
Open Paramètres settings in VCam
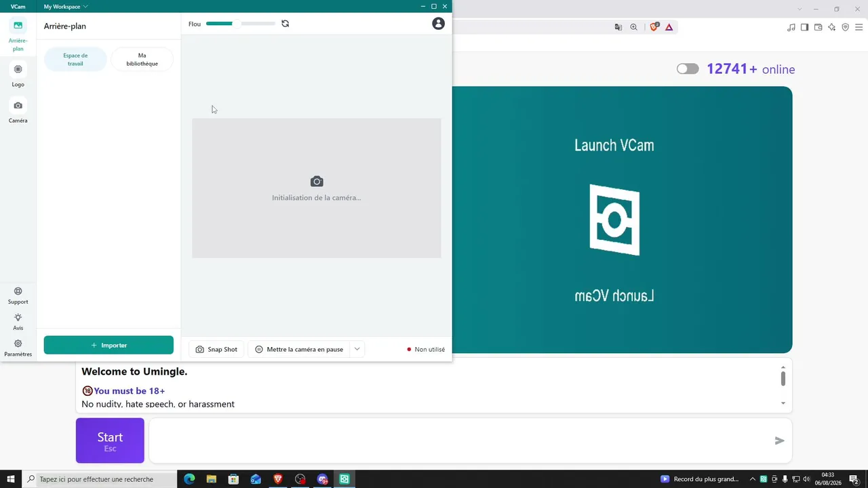point(18,348)
